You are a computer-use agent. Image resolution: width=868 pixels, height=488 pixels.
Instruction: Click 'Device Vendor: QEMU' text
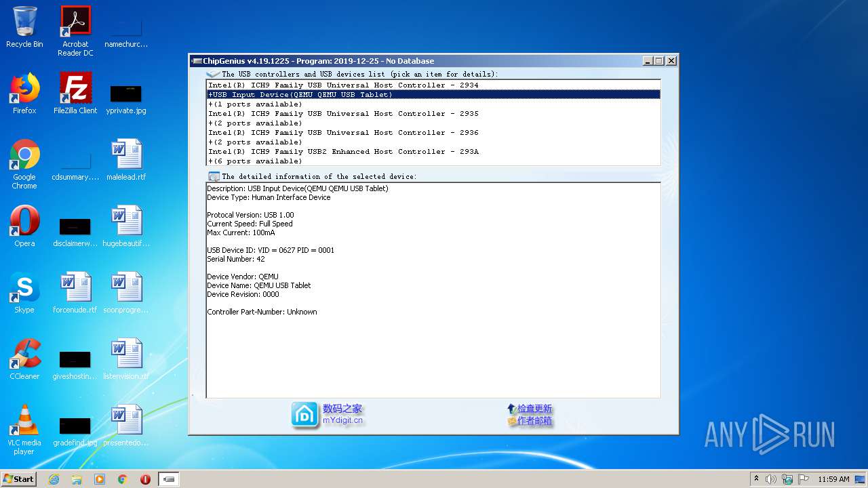[242, 277]
